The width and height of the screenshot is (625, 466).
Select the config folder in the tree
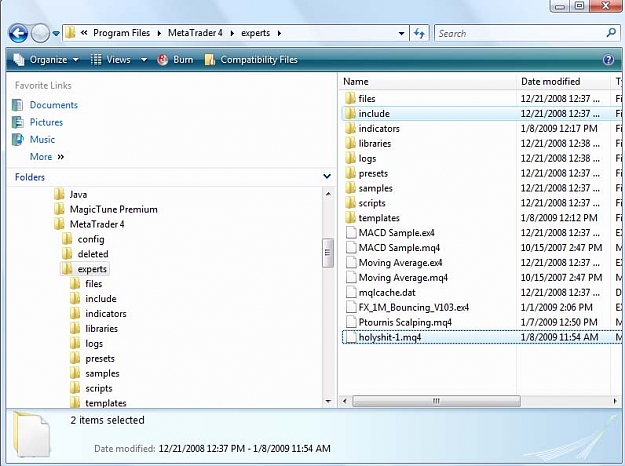pos(91,239)
